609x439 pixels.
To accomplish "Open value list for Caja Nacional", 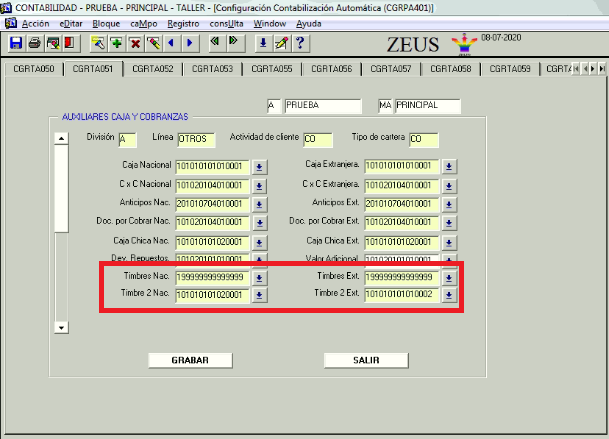I will [x=259, y=166].
